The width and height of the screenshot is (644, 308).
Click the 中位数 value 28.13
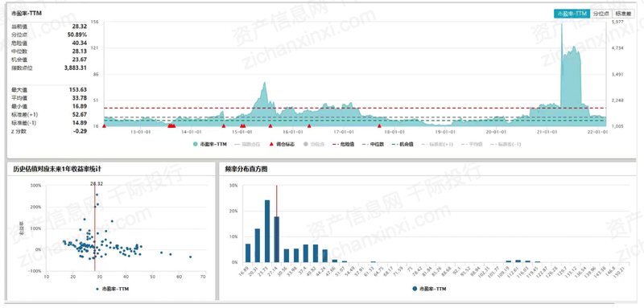click(x=79, y=51)
